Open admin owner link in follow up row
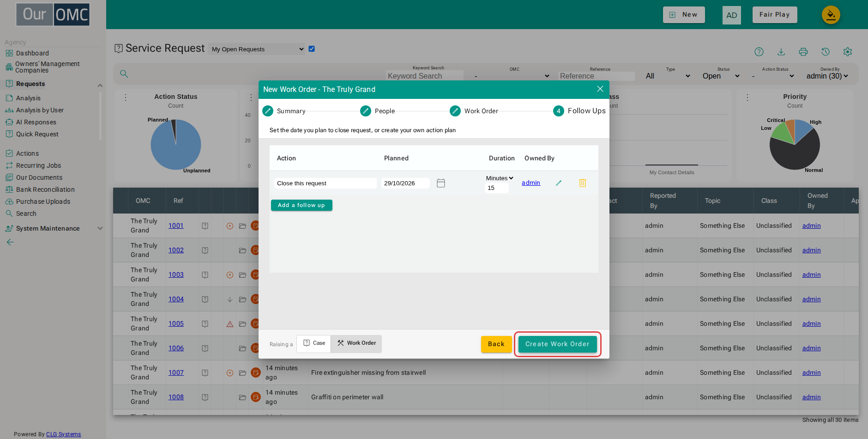 pyautogui.click(x=531, y=183)
